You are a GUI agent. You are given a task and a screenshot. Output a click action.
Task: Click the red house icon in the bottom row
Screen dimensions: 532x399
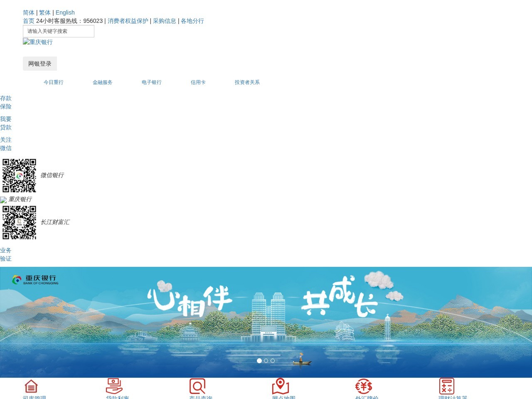coord(31,386)
